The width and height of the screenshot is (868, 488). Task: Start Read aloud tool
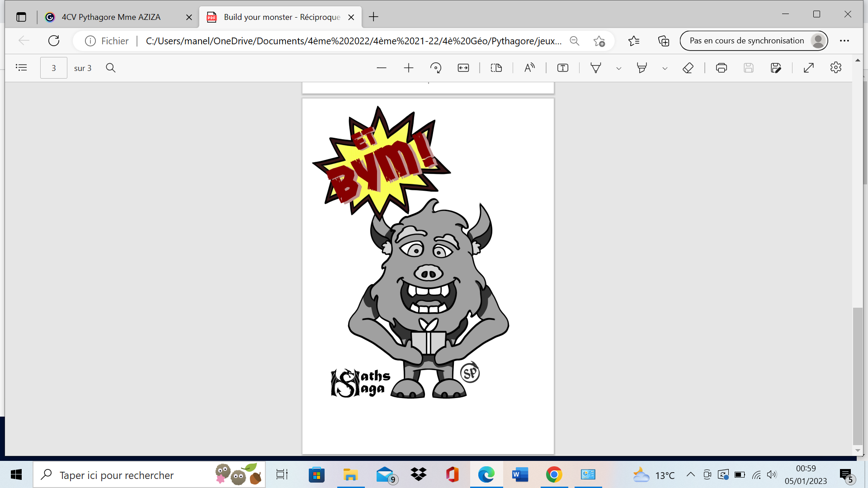[529, 68]
